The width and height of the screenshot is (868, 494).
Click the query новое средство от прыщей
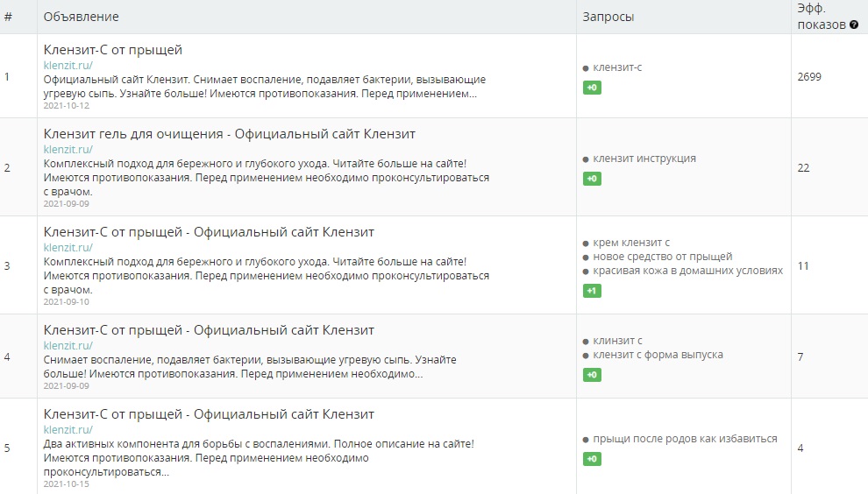tap(663, 257)
